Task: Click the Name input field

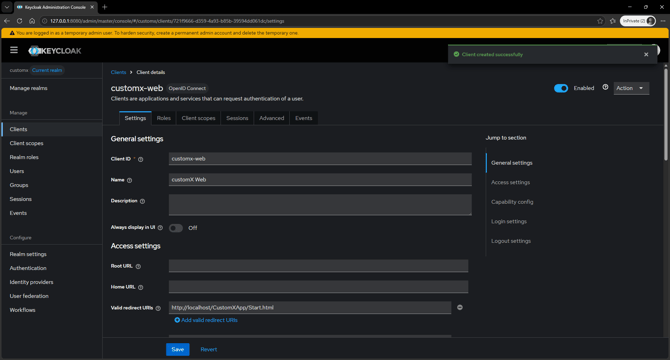Action: coord(320,179)
